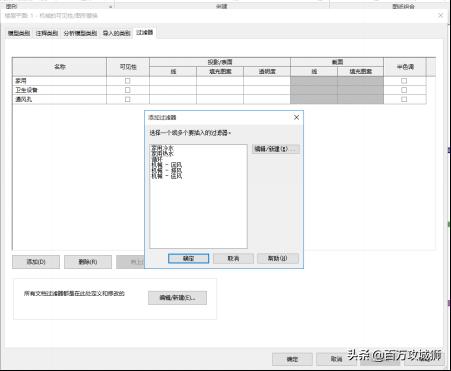Switch to the 模型类别 tab

pyautogui.click(x=19, y=33)
